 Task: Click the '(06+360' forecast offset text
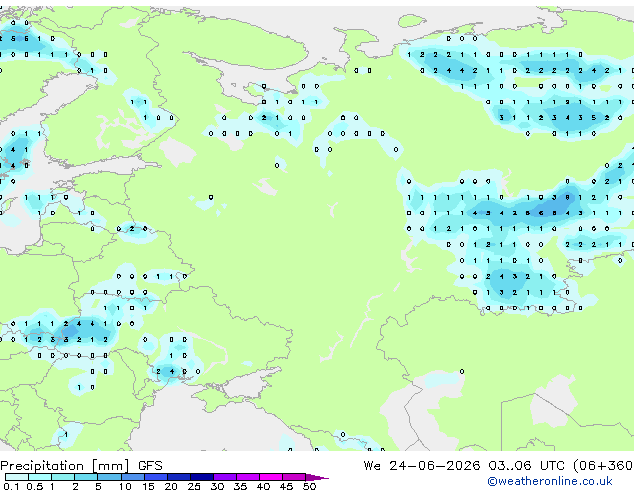pyautogui.click(x=603, y=466)
